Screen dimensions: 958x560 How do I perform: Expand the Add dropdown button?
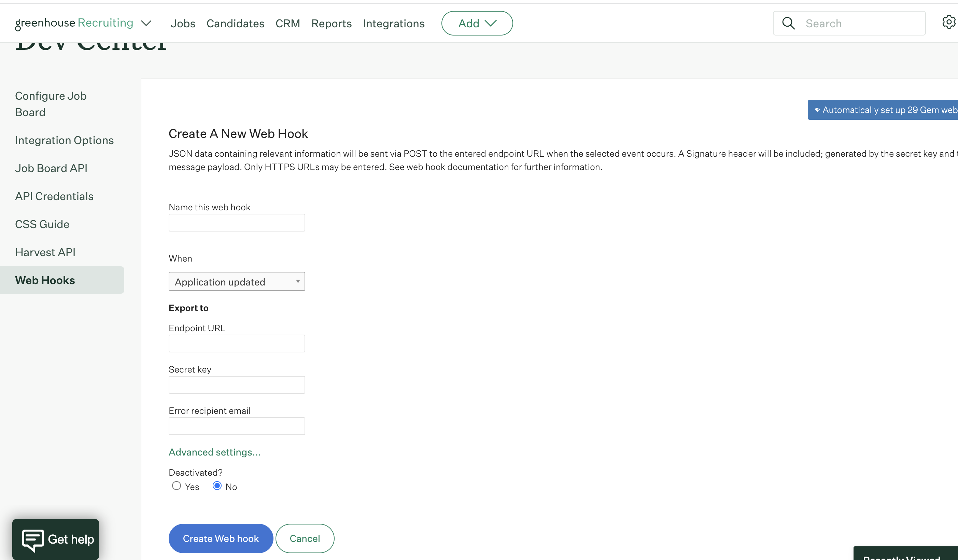[x=477, y=24]
